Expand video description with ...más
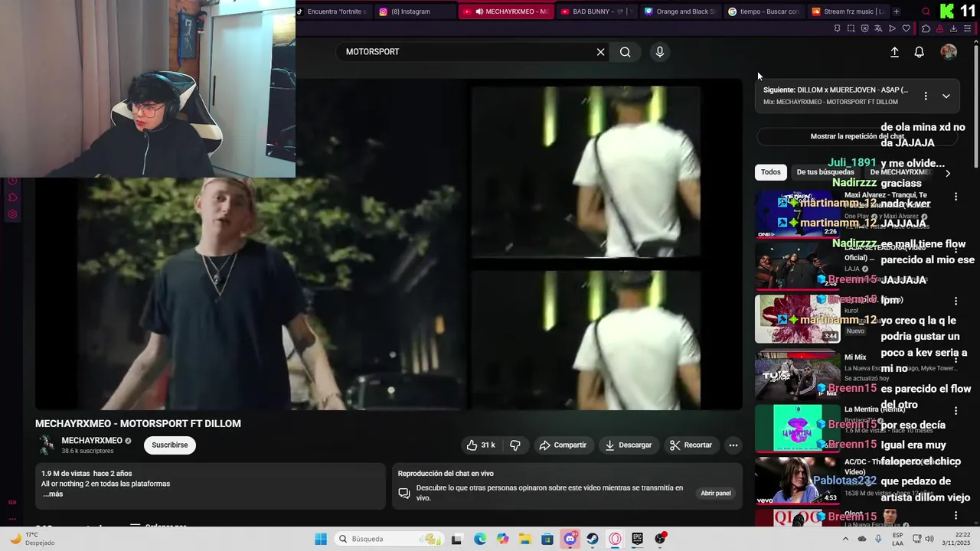The height and width of the screenshot is (551, 980). (x=52, y=494)
